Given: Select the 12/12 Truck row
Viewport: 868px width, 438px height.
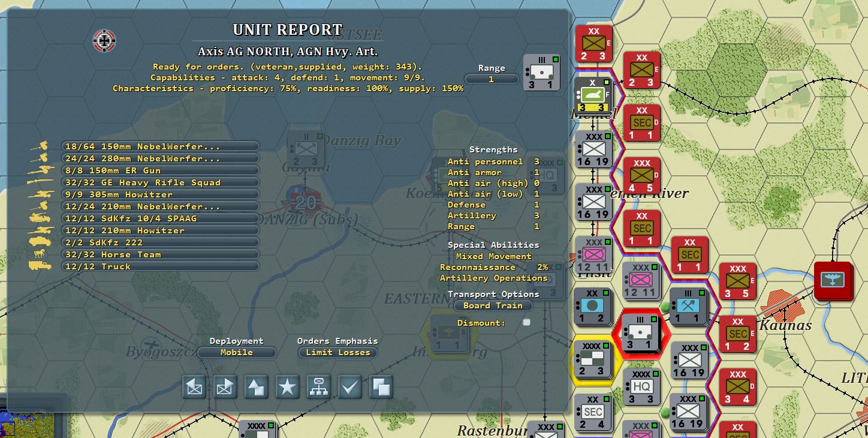Looking at the screenshot, I should tap(160, 266).
